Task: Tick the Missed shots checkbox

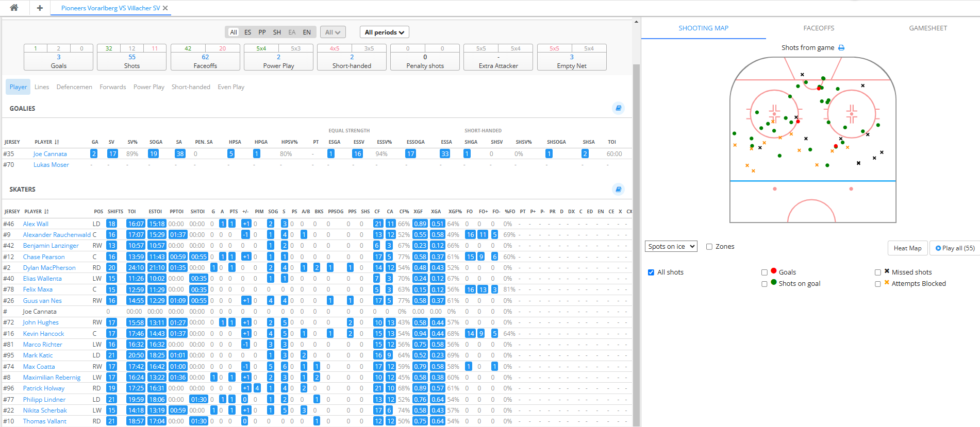Action: coord(878,272)
